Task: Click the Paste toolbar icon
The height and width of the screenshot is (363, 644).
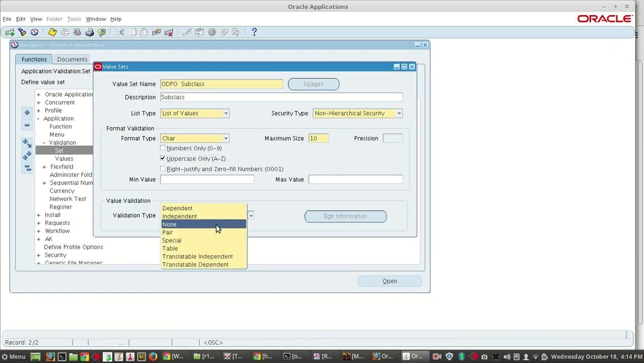Action: [144, 32]
